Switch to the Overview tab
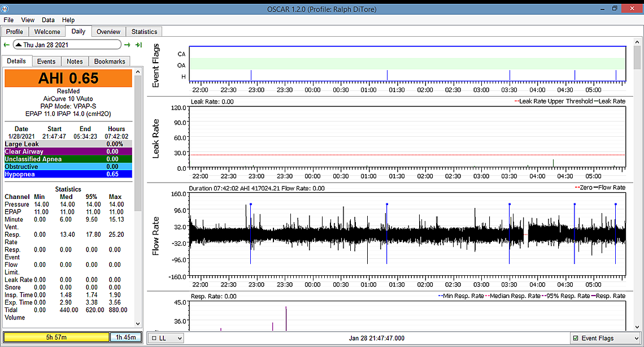Screen dimensions: 644x347 pos(108,32)
